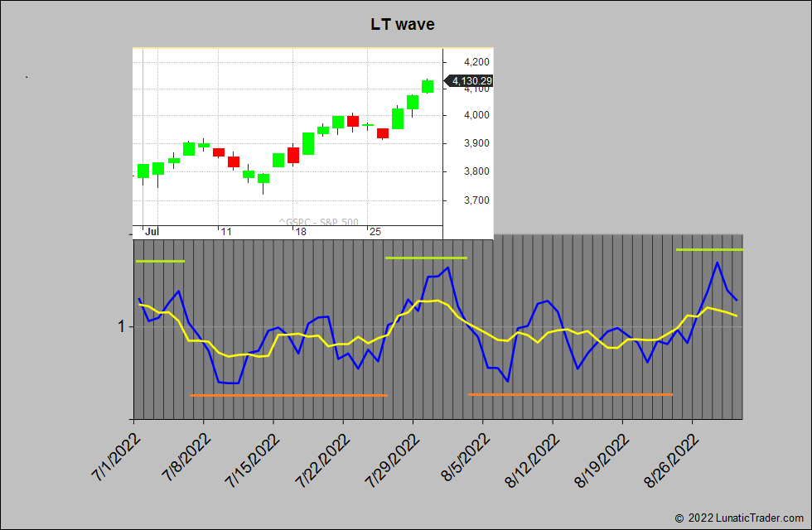The height and width of the screenshot is (530, 812).
Task: Click the LT wave chart title
Action: click(x=402, y=25)
